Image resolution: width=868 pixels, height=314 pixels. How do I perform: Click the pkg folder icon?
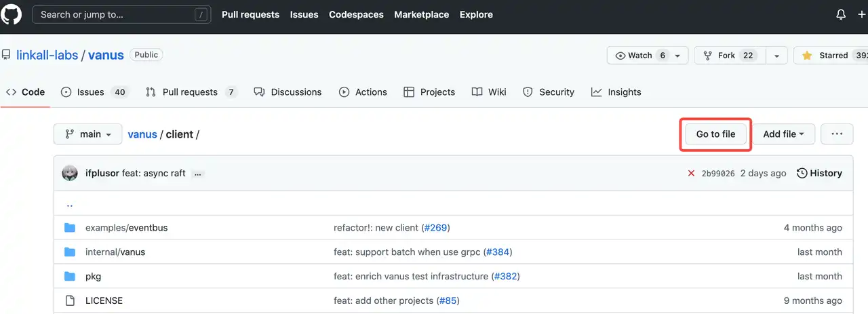[69, 277]
